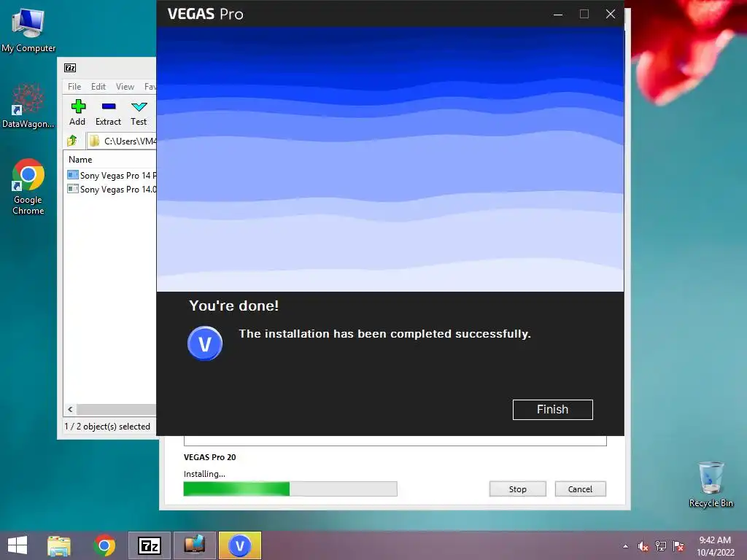Go up one folder in 7-Zip
Screen dimensions: 747x560
click(72, 141)
